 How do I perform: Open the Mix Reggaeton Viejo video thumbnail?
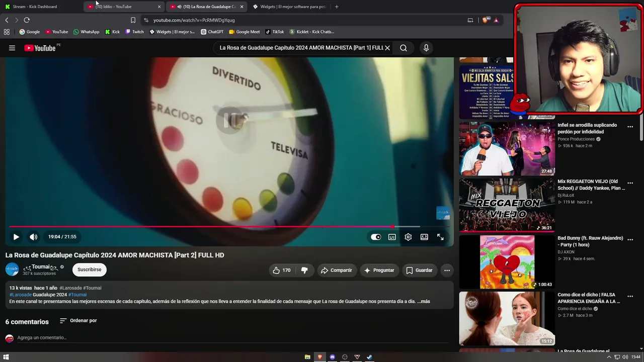tap(507, 205)
